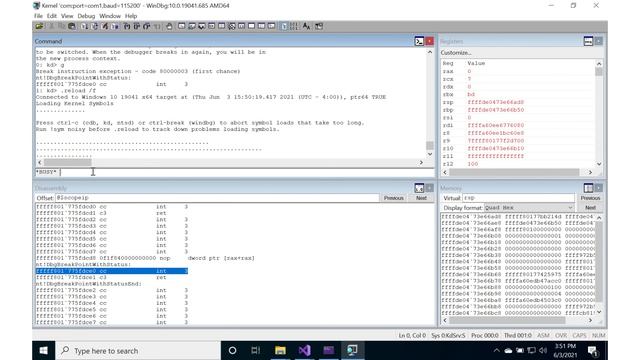This screenshot has height=360, width=640.
Task: Click the Restart debugging toolbar icon
Action: click(x=95, y=27)
